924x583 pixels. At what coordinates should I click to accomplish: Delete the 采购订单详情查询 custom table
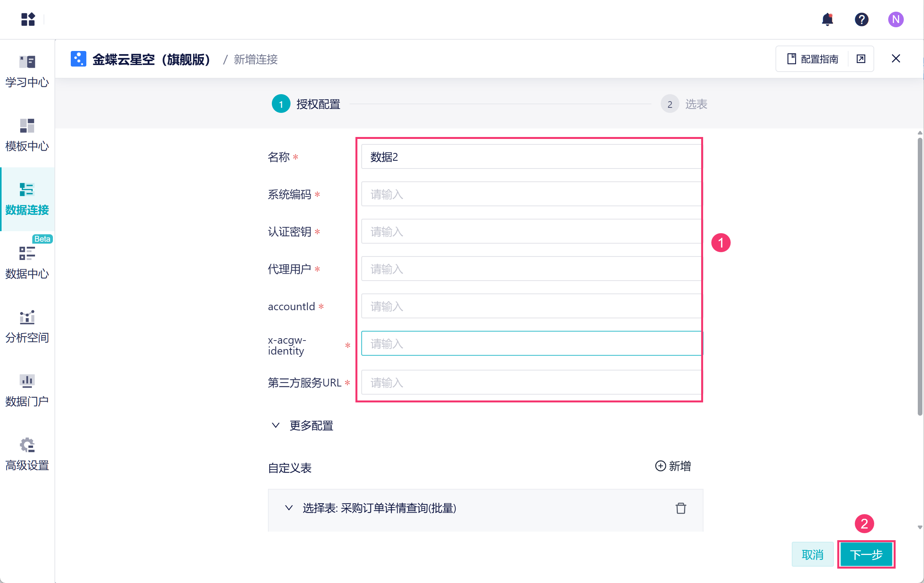coord(681,508)
